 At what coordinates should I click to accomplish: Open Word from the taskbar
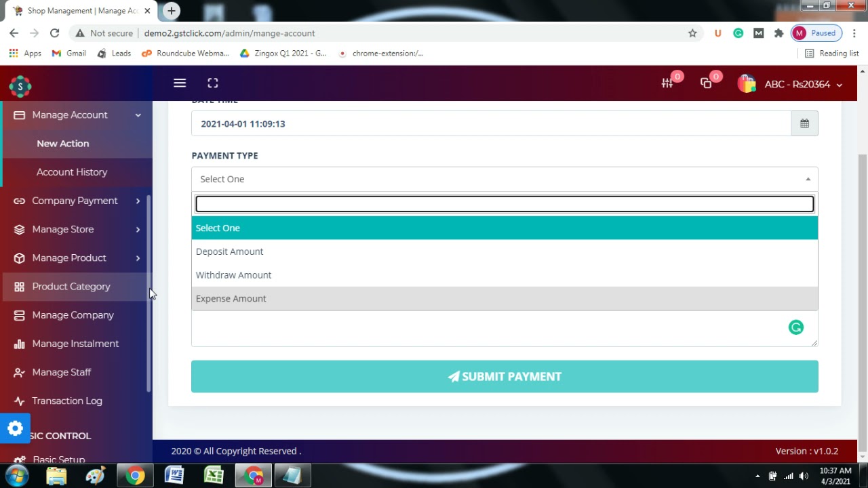(x=174, y=476)
